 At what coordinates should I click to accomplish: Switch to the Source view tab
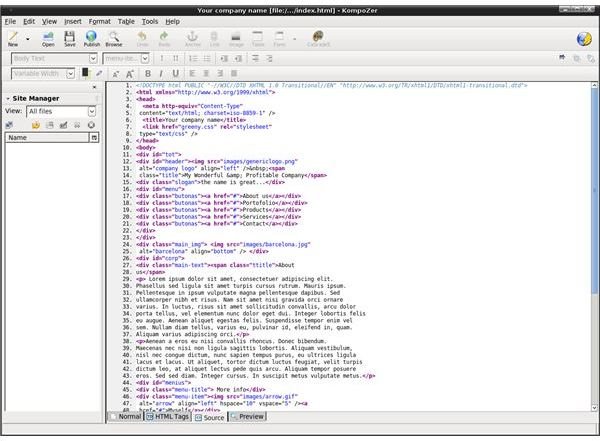coord(210,417)
